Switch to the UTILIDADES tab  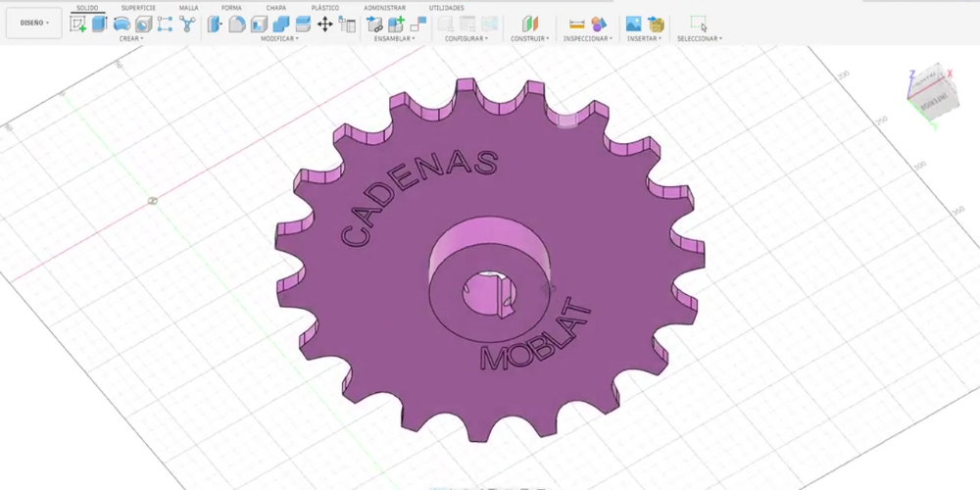(446, 8)
